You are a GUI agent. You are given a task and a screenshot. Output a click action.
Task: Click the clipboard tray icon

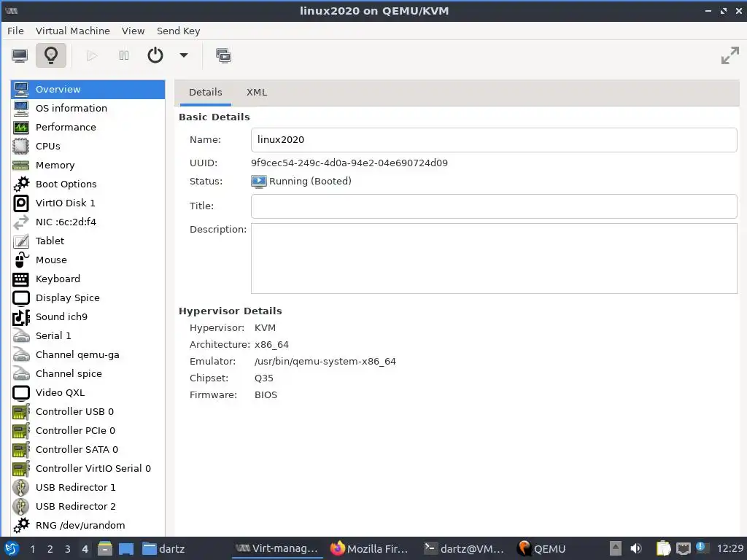tap(663, 549)
